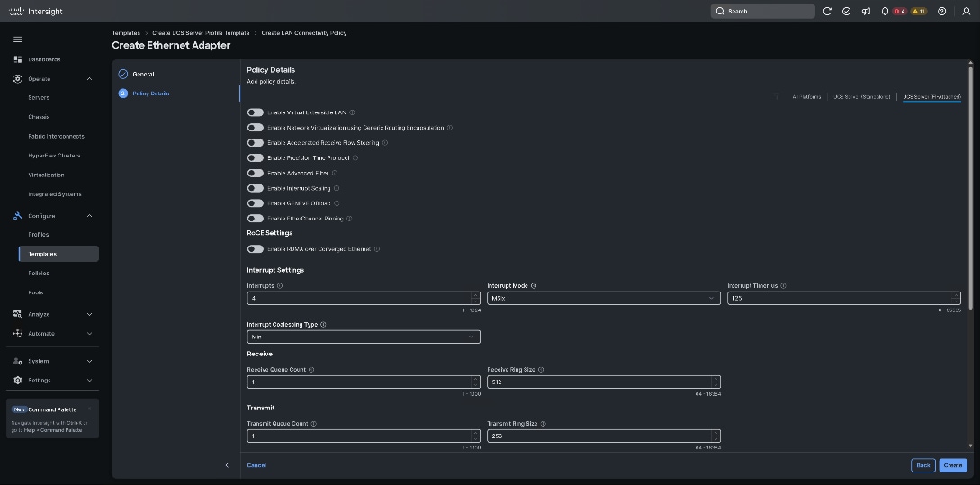980x485 pixels.
Task: Click Create LAN Connectivity Policy breadcrumb
Action: (x=304, y=33)
